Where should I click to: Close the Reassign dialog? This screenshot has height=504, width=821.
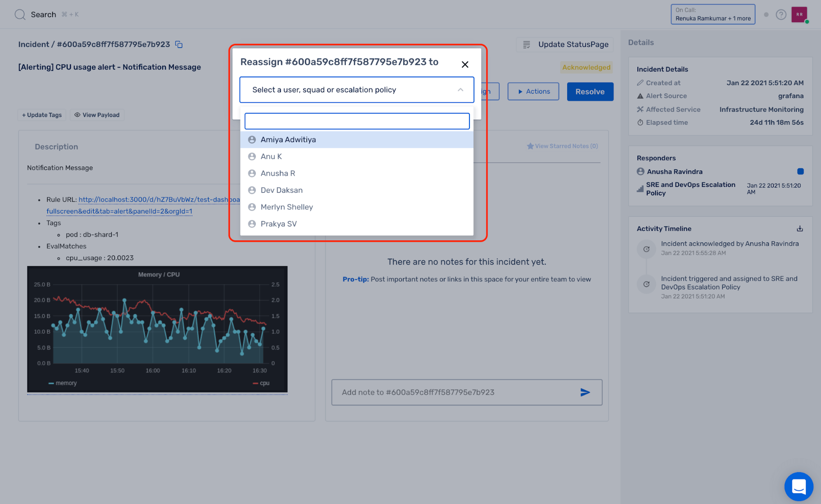point(465,64)
